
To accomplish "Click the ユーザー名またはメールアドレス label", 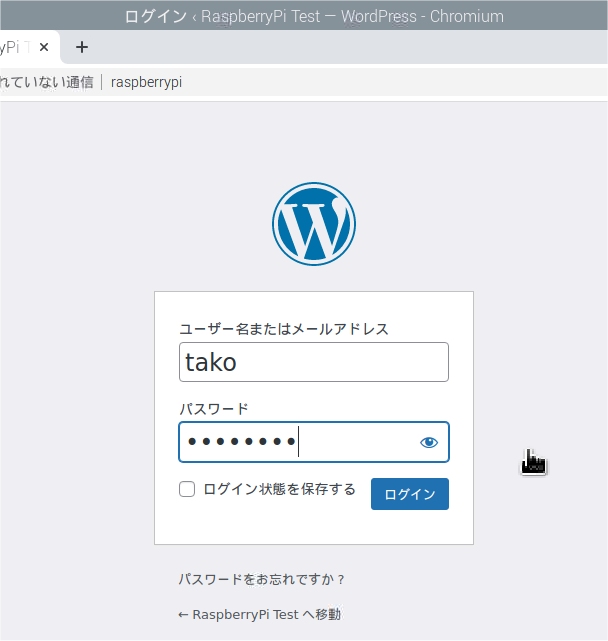I will 284,329.
